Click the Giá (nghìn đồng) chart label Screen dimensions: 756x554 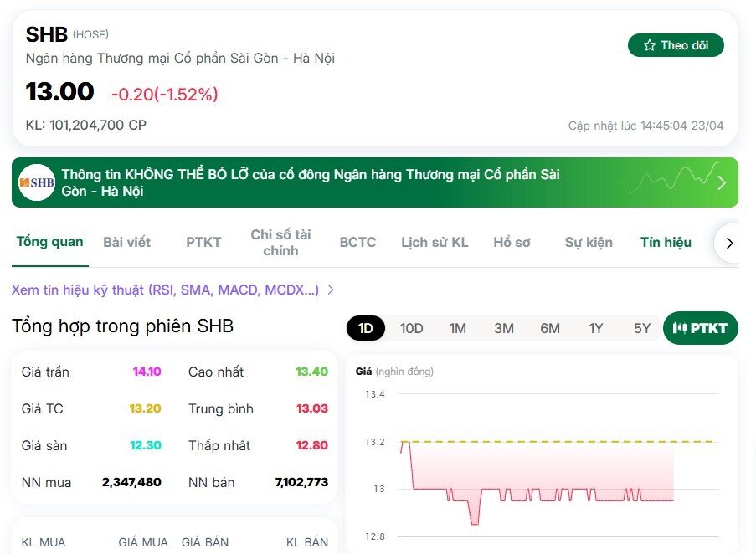tap(394, 372)
